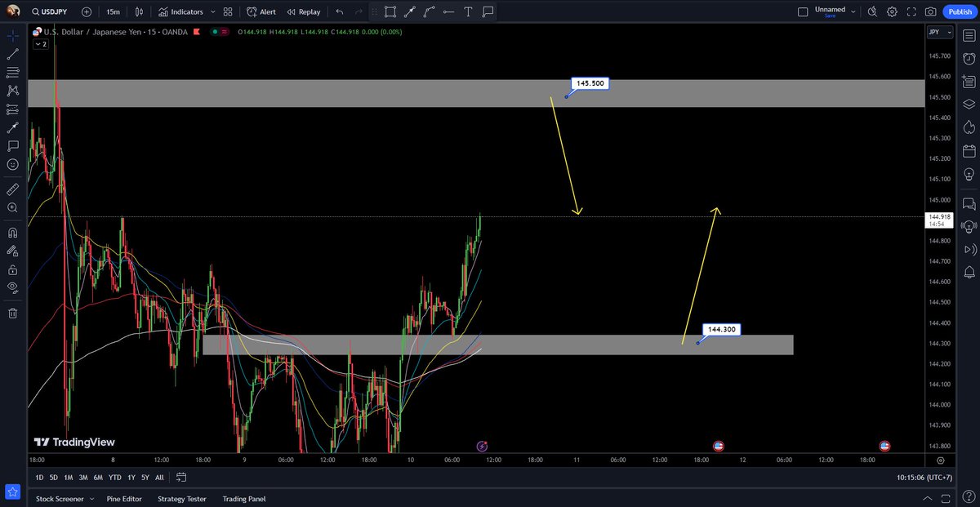Set chart range to 3M
This screenshot has width=980, height=507.
83,478
